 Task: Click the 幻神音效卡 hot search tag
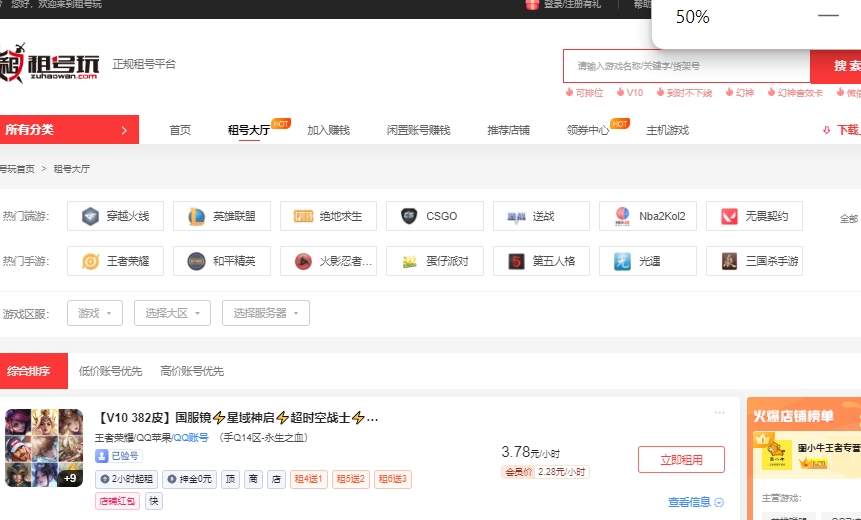point(795,93)
